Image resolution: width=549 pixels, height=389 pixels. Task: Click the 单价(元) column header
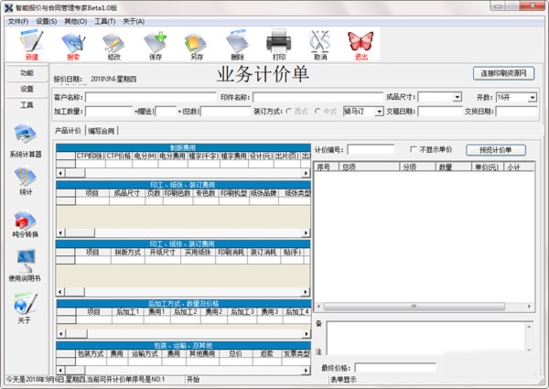click(x=487, y=167)
